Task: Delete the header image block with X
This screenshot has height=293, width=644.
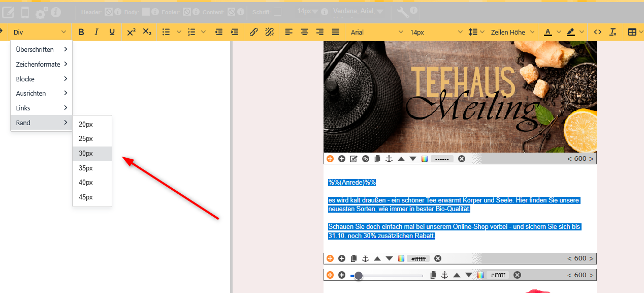Action: point(462,159)
